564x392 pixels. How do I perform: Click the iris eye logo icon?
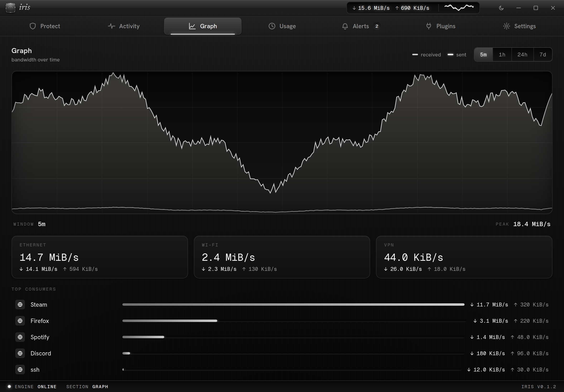coord(10,8)
